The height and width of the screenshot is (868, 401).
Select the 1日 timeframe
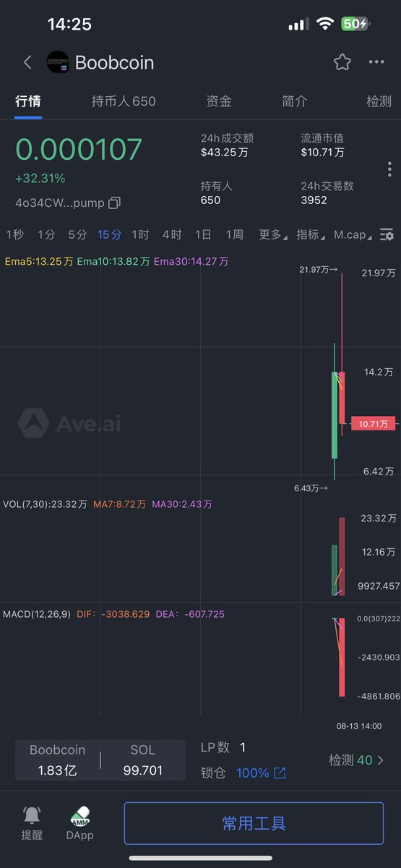(x=203, y=234)
